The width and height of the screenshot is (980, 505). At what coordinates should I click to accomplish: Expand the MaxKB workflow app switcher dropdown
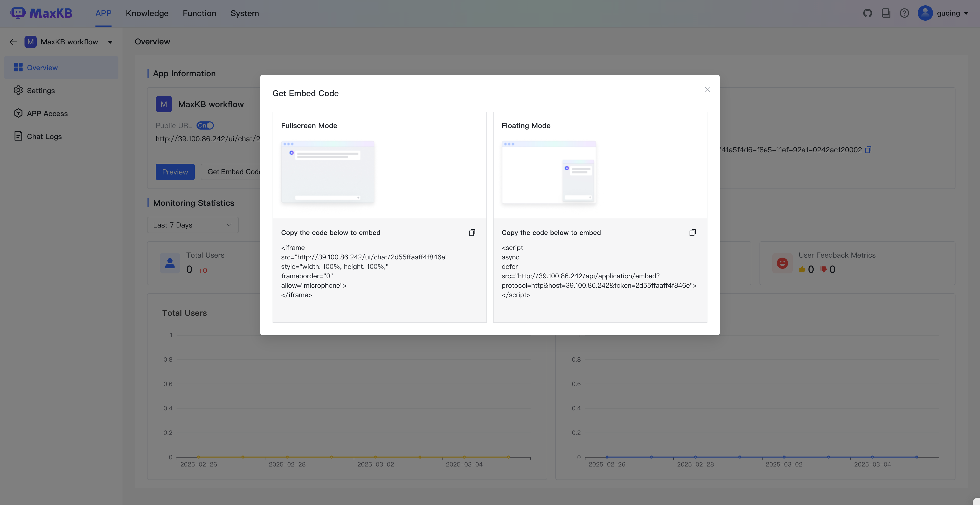(110, 42)
